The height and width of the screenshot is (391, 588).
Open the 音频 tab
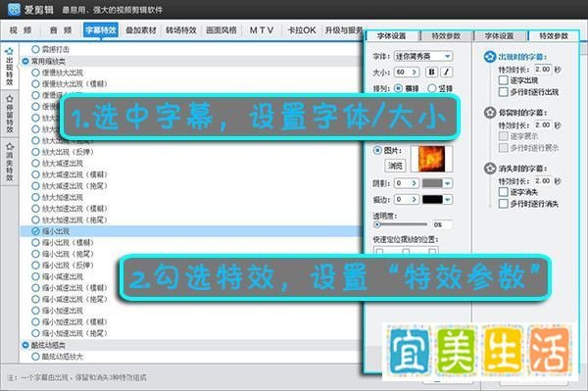(x=61, y=30)
